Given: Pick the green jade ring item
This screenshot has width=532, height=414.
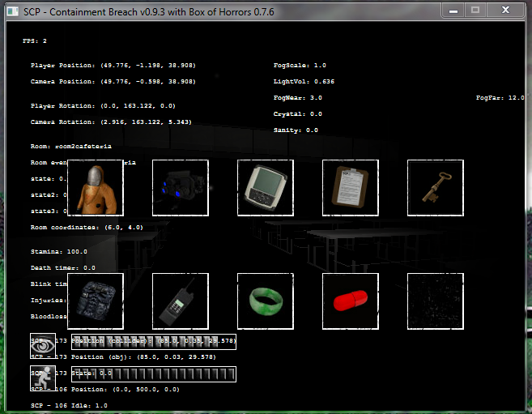Looking at the screenshot, I should pyautogui.click(x=266, y=301).
